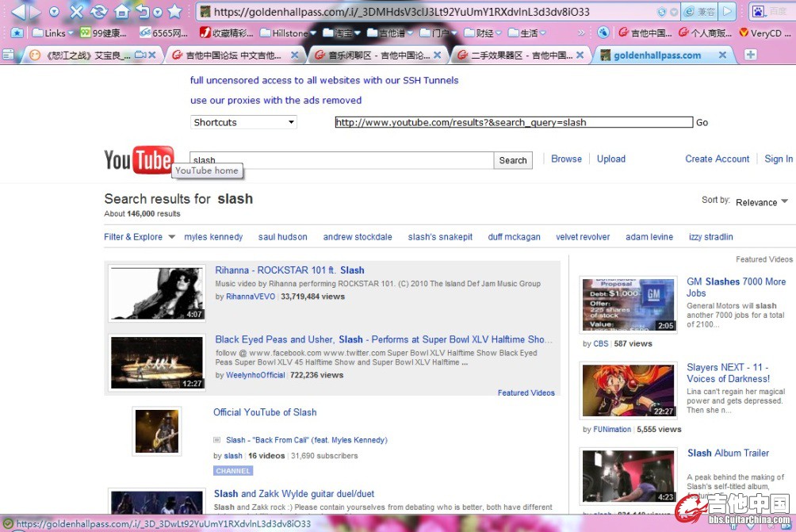Screen dimensions: 796x532
Task: Click the Go arrow beside the 兼容 button
Action: 728,12
